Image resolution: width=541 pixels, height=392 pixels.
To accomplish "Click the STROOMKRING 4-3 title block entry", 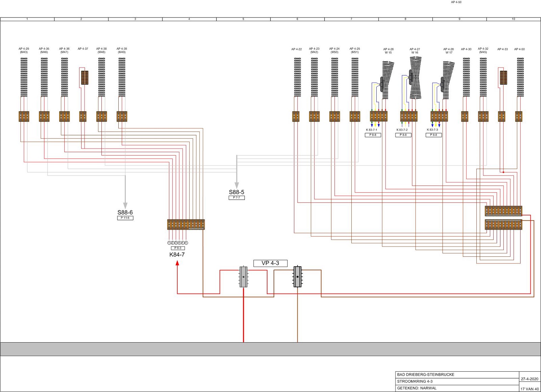I will (415, 382).
